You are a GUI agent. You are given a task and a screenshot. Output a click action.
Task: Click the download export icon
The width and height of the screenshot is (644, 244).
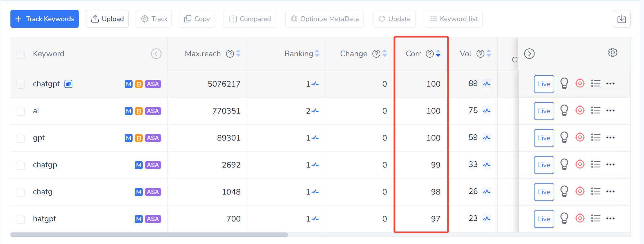point(622,19)
